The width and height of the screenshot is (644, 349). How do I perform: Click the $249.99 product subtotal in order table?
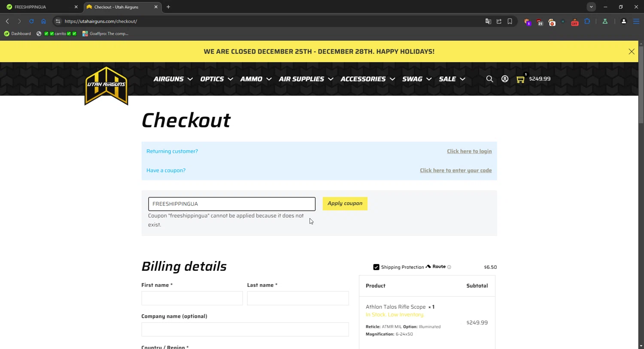(477, 322)
